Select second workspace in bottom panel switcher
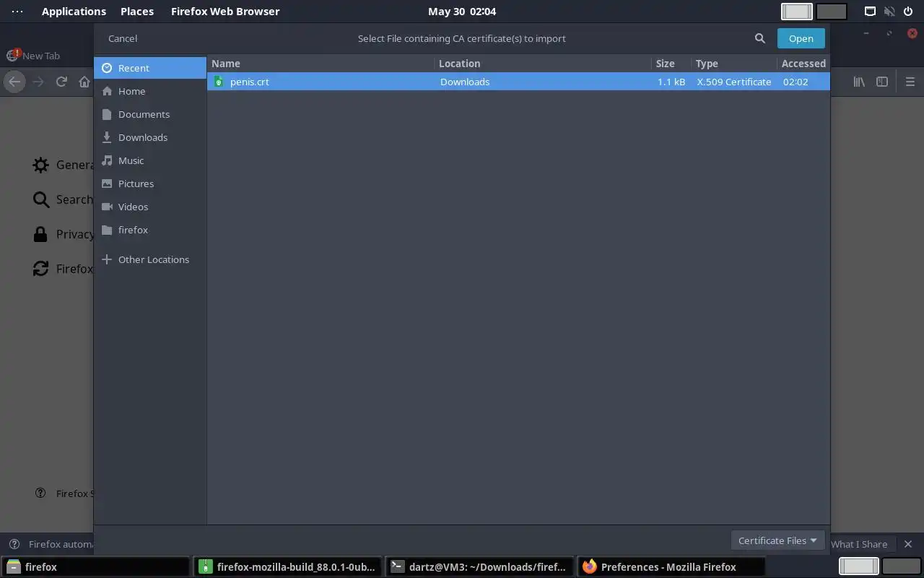 click(901, 566)
